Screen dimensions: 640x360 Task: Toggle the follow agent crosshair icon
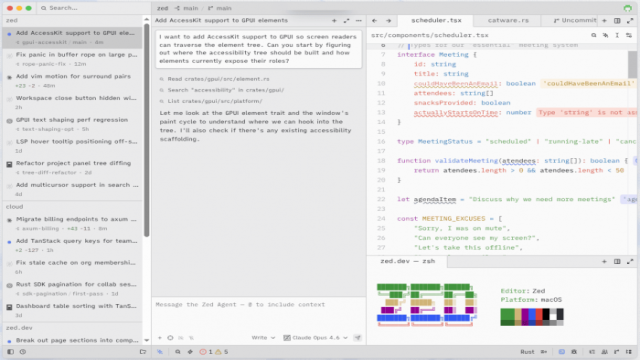click(x=170, y=338)
